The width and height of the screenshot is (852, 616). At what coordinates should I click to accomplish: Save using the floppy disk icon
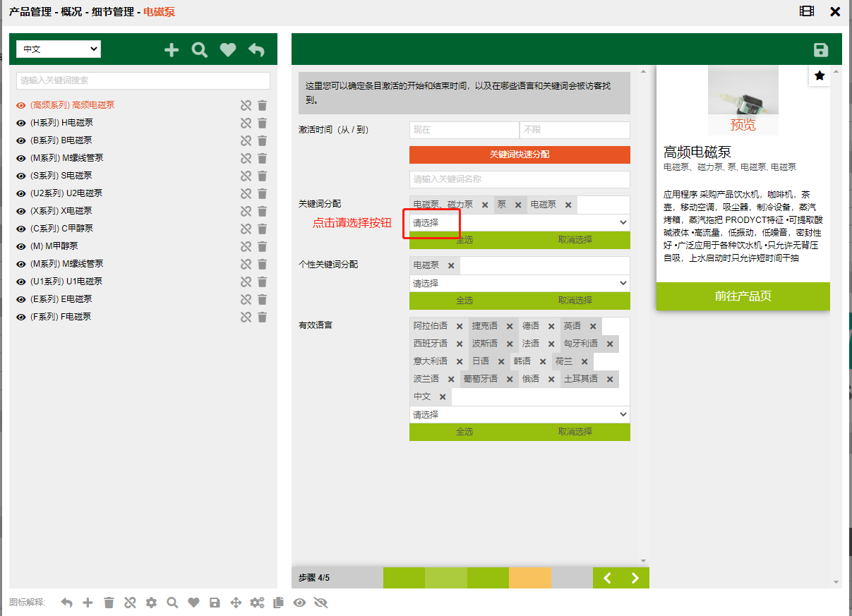click(820, 50)
